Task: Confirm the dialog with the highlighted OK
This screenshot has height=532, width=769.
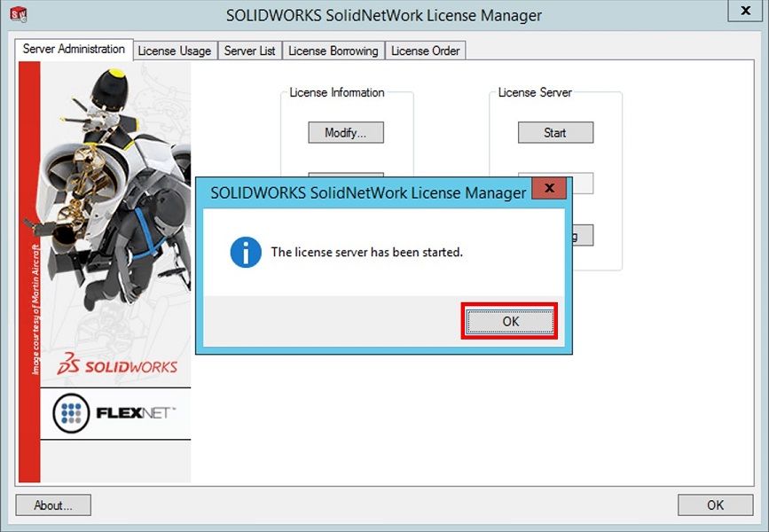Action: 510,321
